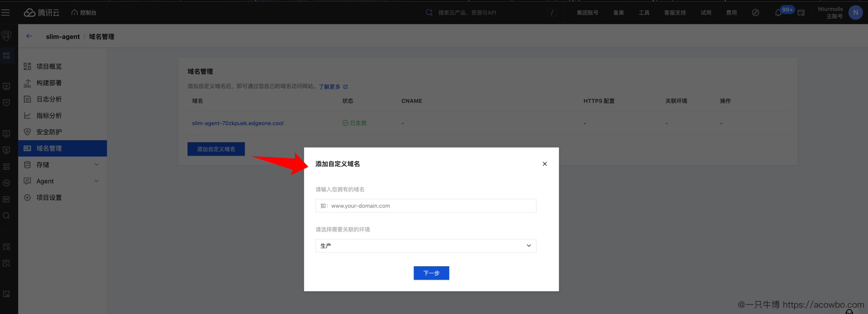Screen dimensions: 868x314
Task: Click the Tencent Cloud logo
Action: point(42,13)
